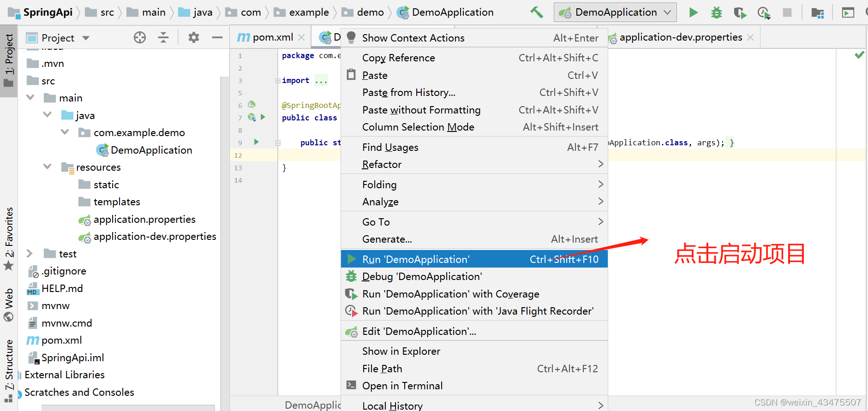
Task: Select application-dev.properties in project tree
Action: pyautogui.click(x=155, y=236)
